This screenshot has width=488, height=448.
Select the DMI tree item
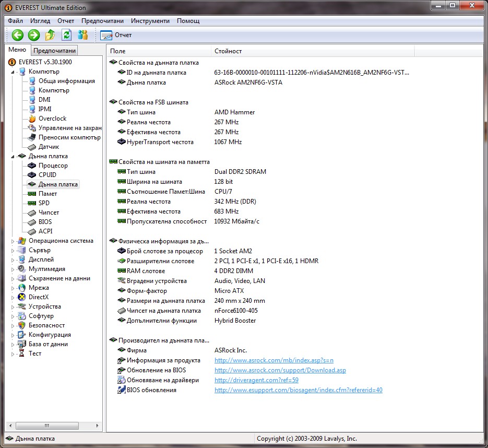pyautogui.click(x=44, y=100)
